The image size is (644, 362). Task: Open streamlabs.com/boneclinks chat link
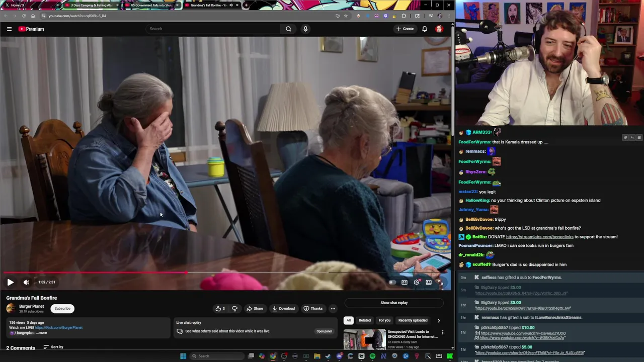click(x=540, y=237)
